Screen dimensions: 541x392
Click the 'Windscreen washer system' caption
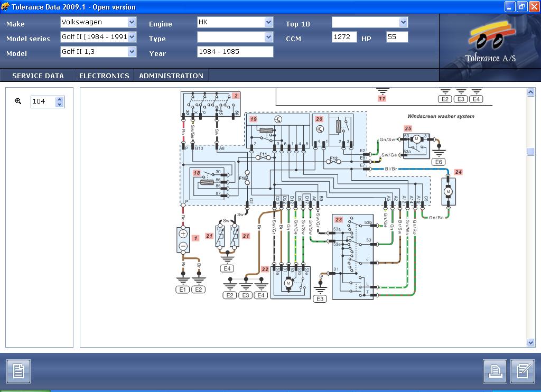441,116
